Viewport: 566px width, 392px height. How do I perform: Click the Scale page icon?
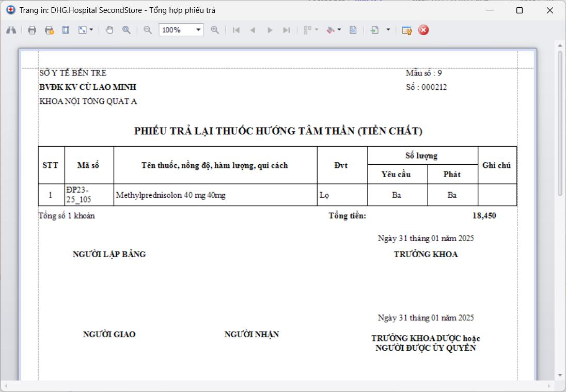click(83, 30)
